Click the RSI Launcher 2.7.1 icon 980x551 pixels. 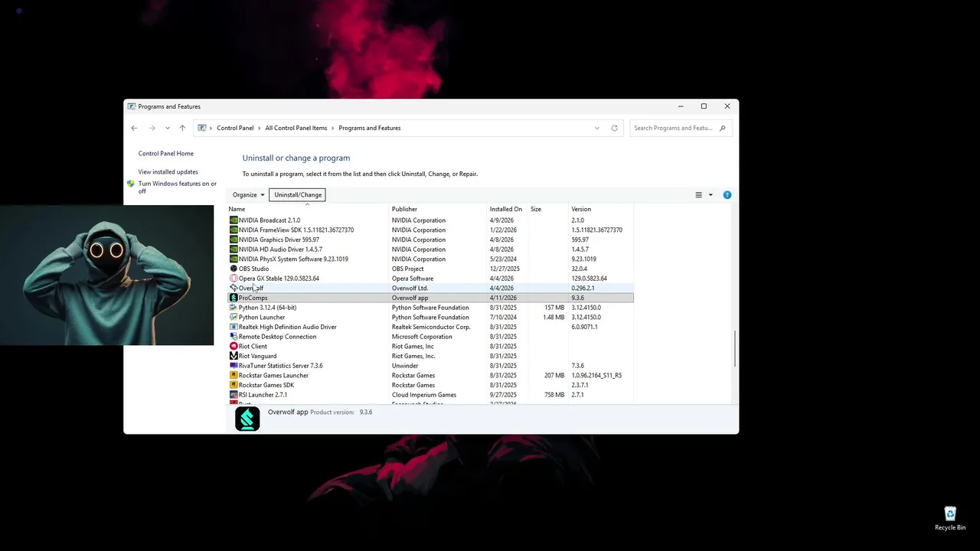234,395
